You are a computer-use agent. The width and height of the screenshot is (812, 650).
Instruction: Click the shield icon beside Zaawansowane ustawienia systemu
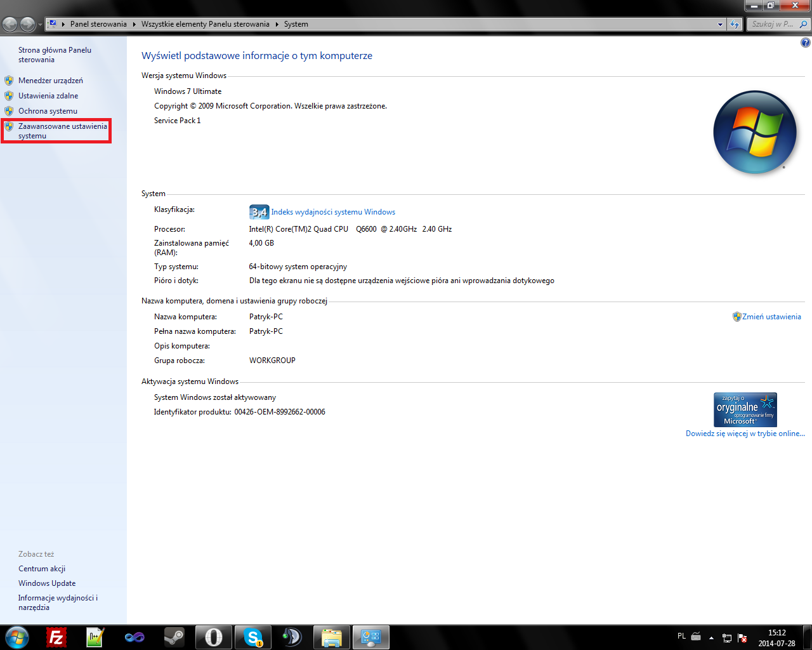click(9, 126)
